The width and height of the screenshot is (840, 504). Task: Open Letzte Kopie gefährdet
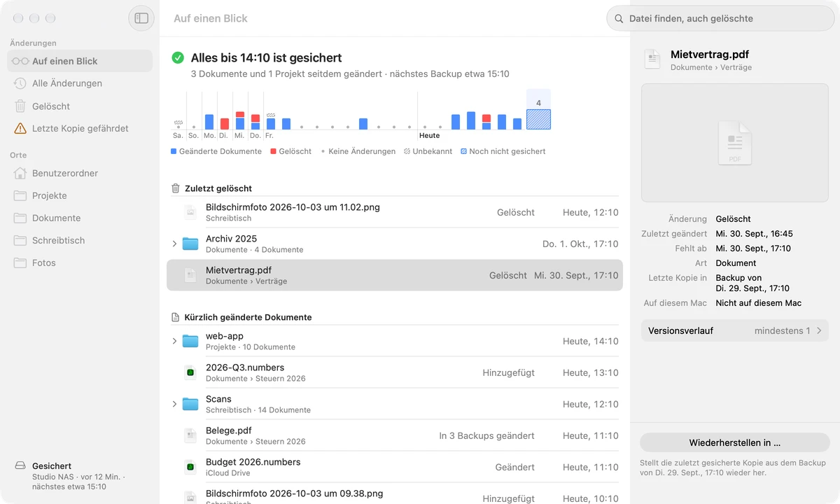tap(80, 129)
